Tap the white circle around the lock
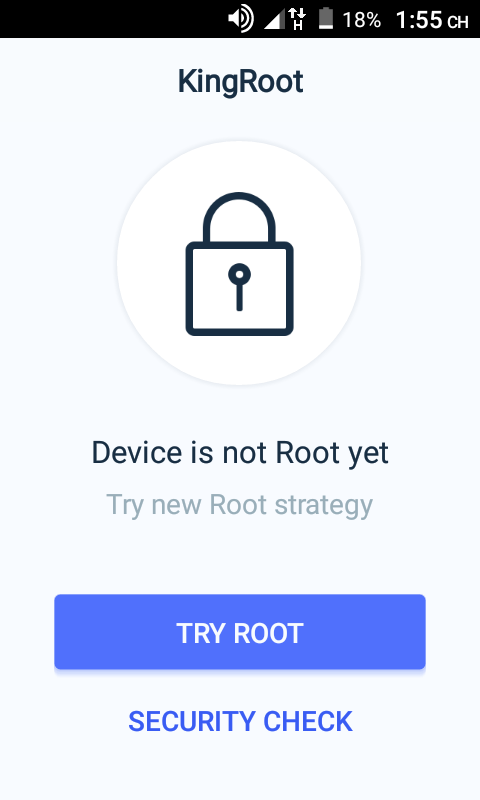Image resolution: width=480 pixels, height=800 pixels. click(239, 263)
